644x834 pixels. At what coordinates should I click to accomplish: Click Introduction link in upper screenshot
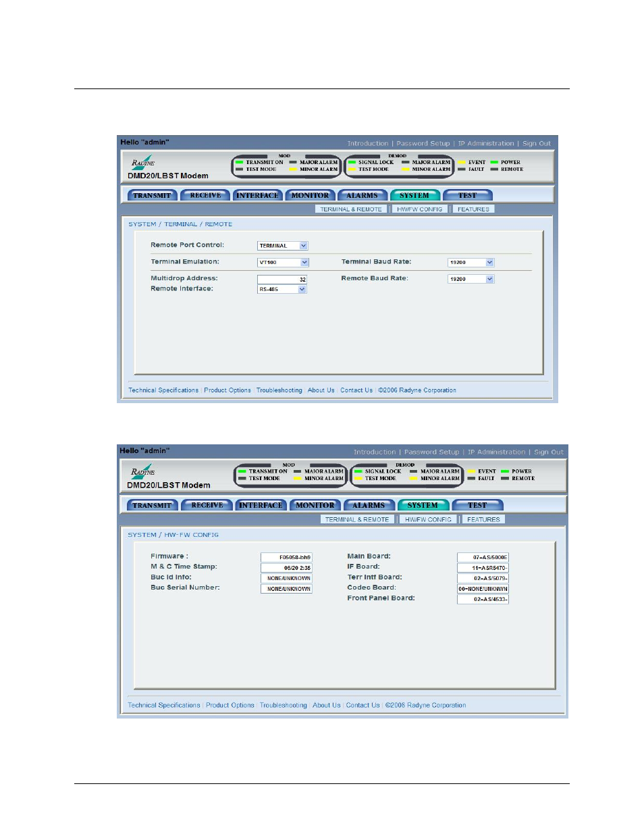368,144
